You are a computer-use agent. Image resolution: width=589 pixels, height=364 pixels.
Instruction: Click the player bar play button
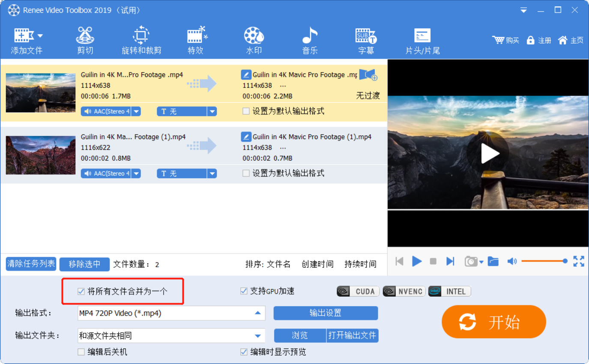click(x=417, y=261)
